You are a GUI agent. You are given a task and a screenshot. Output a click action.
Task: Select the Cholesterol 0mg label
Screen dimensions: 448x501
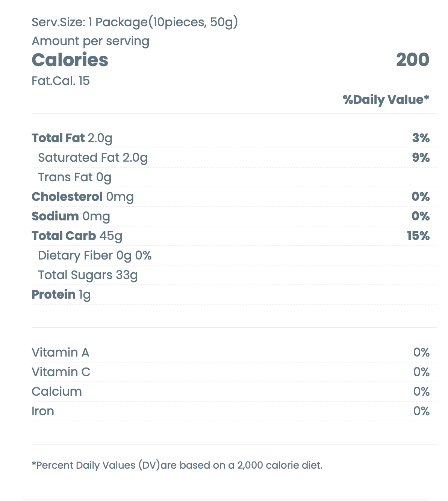[x=82, y=197]
